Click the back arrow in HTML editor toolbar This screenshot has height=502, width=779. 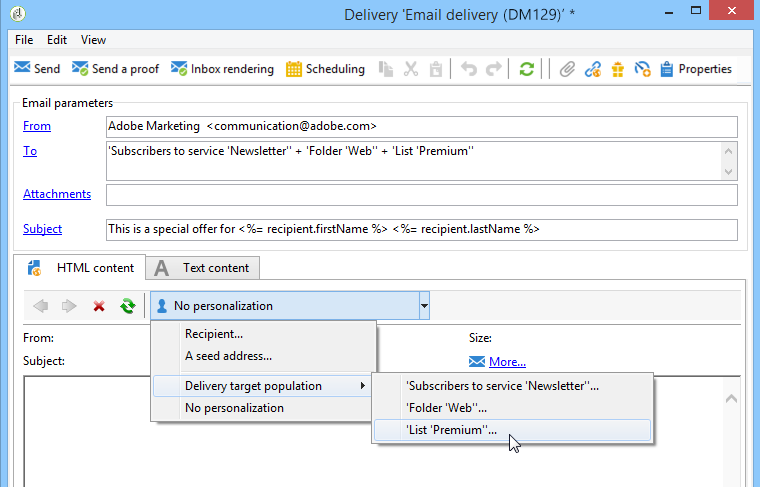coord(41,306)
